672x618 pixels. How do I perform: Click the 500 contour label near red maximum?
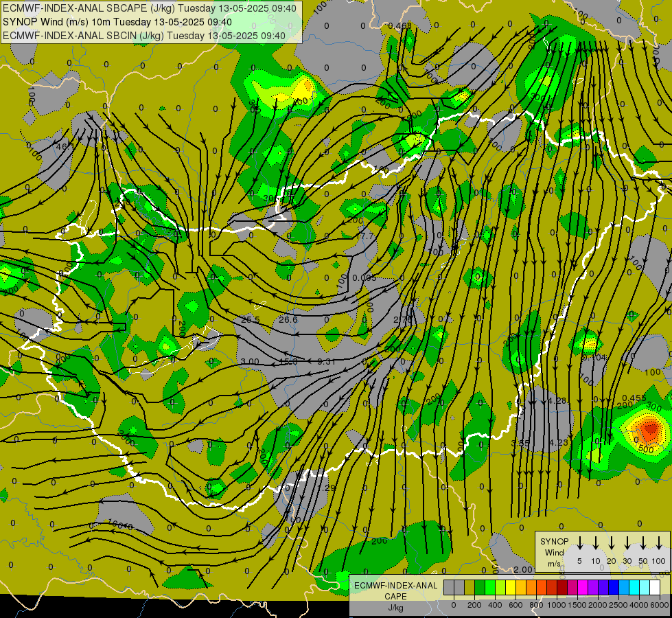coord(646,449)
